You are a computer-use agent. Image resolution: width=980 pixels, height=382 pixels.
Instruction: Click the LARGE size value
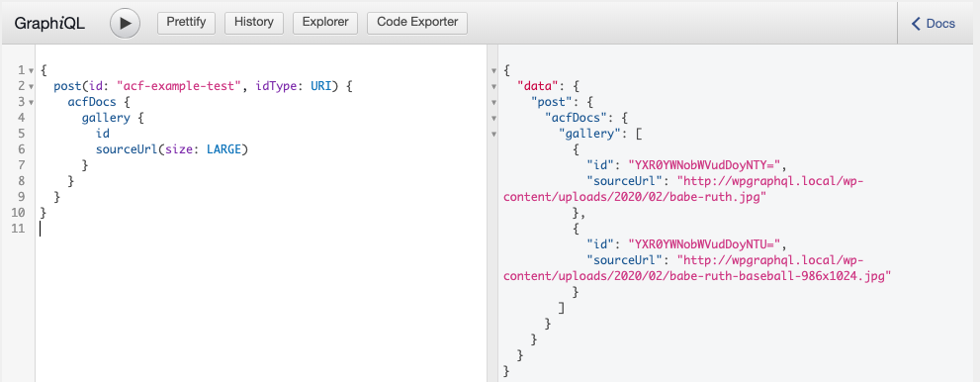tap(223, 149)
